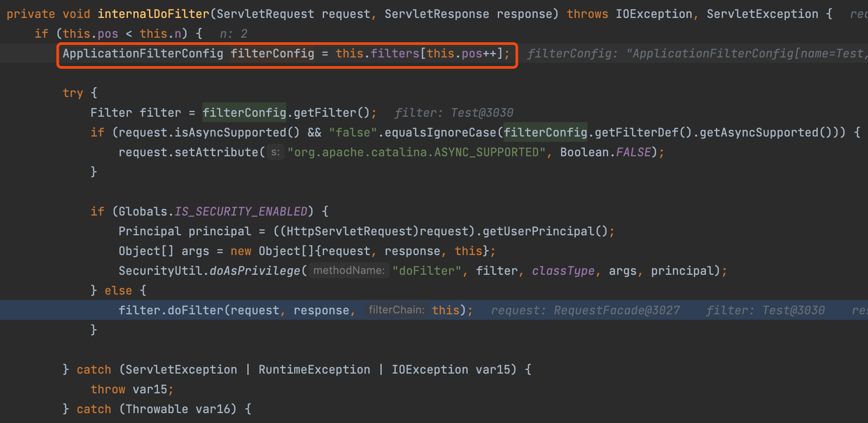868x423 pixels.
Task: Click the classType argument
Action: coord(563,271)
